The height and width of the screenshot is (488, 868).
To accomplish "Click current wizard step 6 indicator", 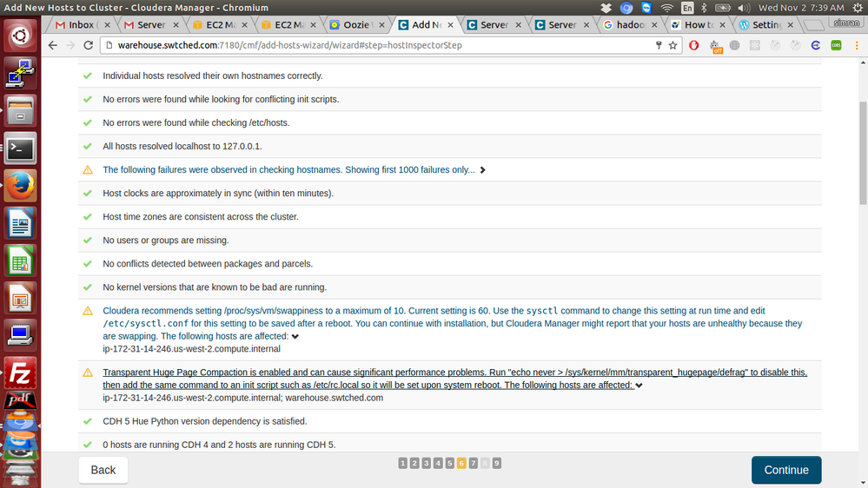I will click(x=461, y=463).
